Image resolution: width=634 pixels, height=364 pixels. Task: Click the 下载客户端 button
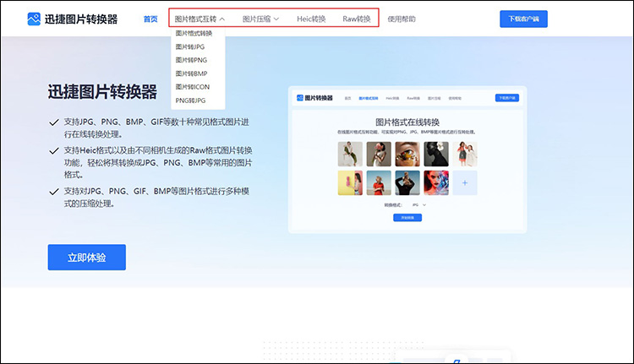point(523,19)
